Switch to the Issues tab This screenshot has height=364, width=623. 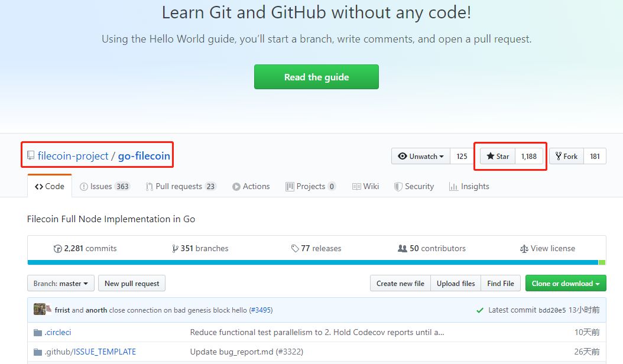(105, 186)
